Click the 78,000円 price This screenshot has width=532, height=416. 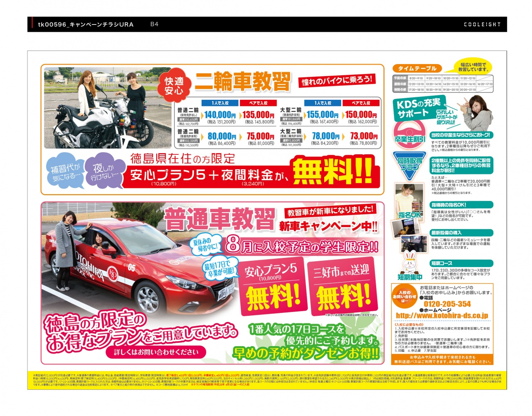325,136
